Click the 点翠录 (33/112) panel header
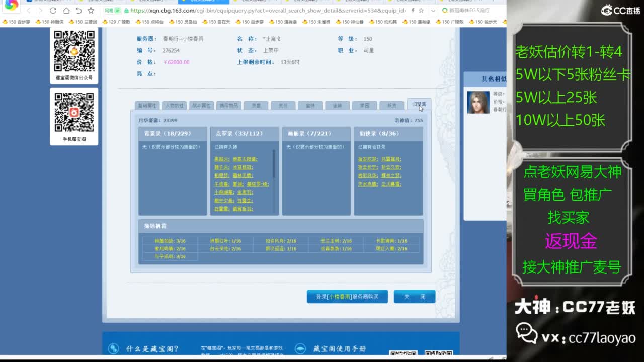 [245, 134]
